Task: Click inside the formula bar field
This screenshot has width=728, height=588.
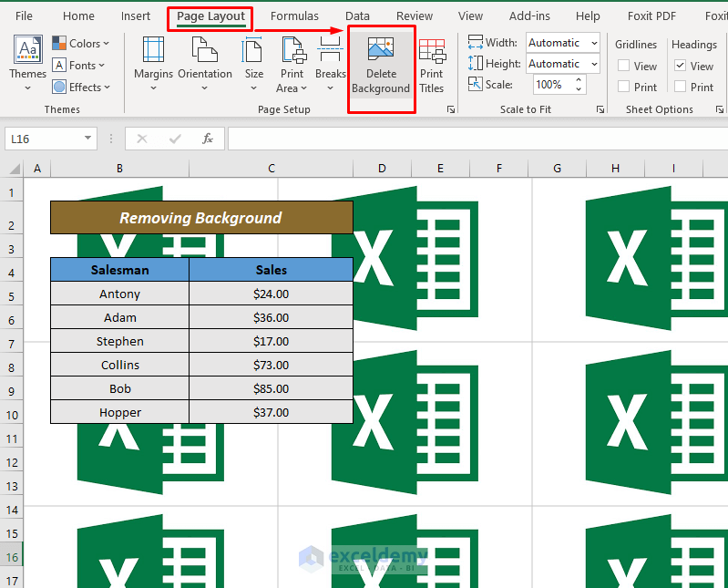Action: click(477, 139)
